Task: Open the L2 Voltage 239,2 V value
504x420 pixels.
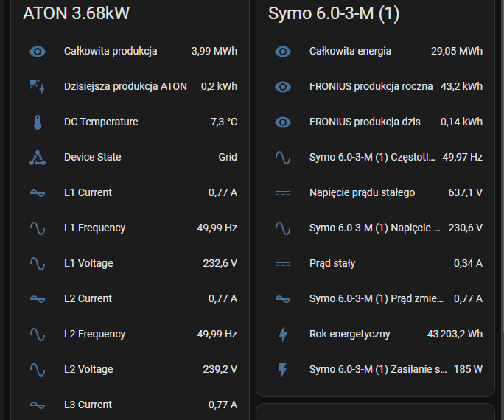Action: (x=220, y=370)
